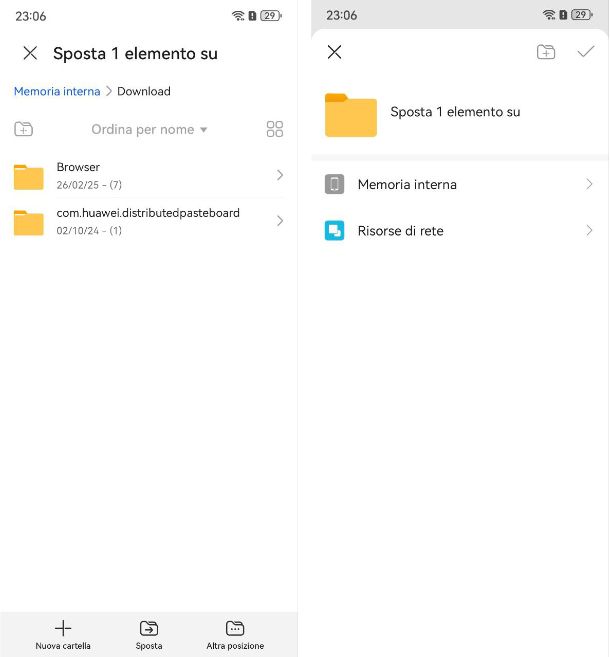Open Memoria interna breadcrumb link
This screenshot has height=657, width=610.
(x=57, y=91)
